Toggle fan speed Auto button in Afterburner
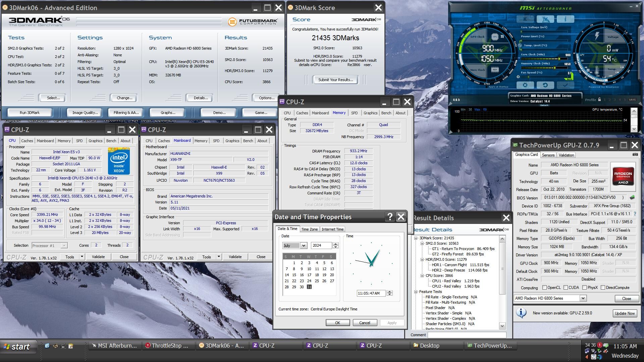 coord(569,79)
